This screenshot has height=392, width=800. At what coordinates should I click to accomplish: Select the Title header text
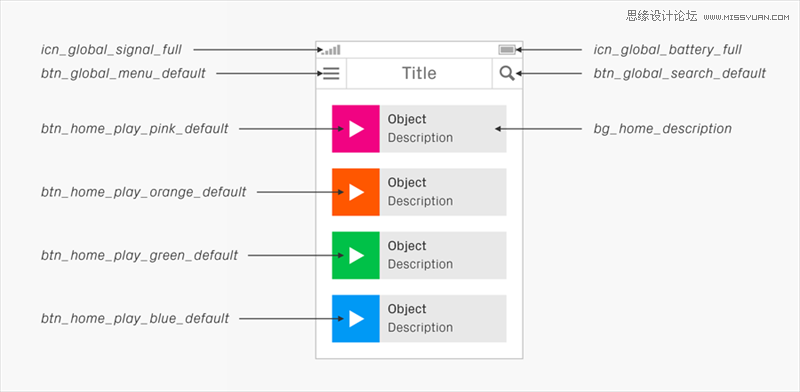(419, 74)
